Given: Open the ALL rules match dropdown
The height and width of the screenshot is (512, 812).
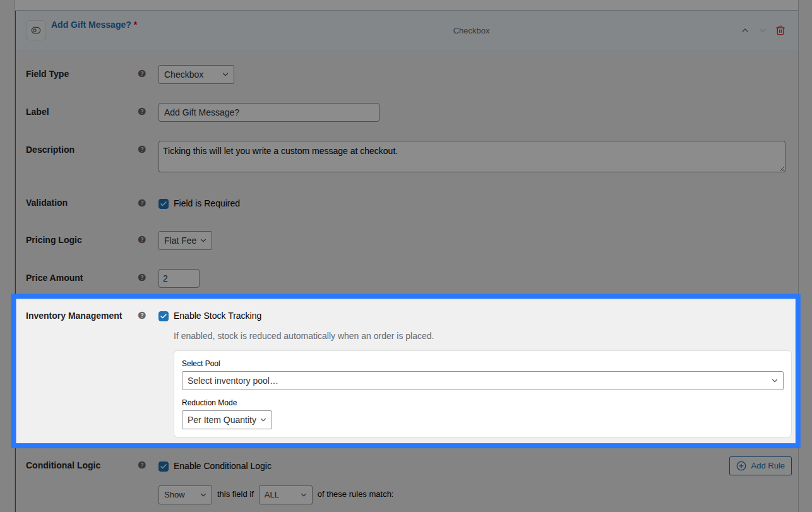Looking at the screenshot, I should (285, 494).
